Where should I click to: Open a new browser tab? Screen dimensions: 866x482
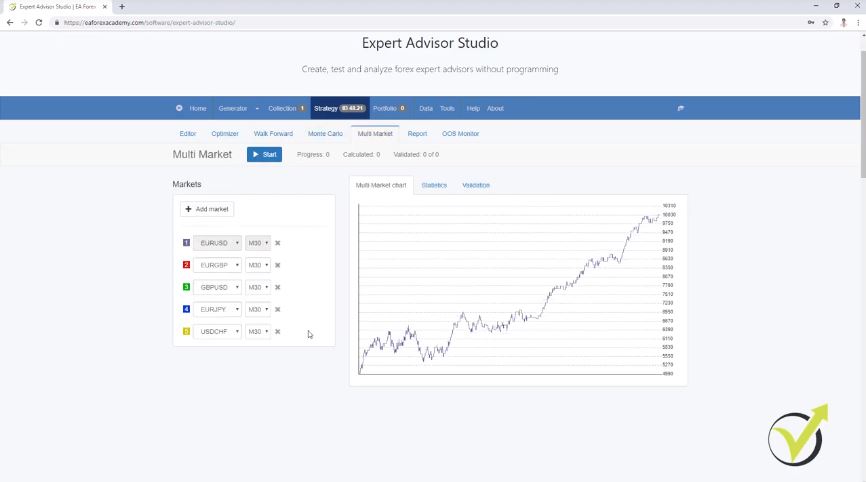122,7
